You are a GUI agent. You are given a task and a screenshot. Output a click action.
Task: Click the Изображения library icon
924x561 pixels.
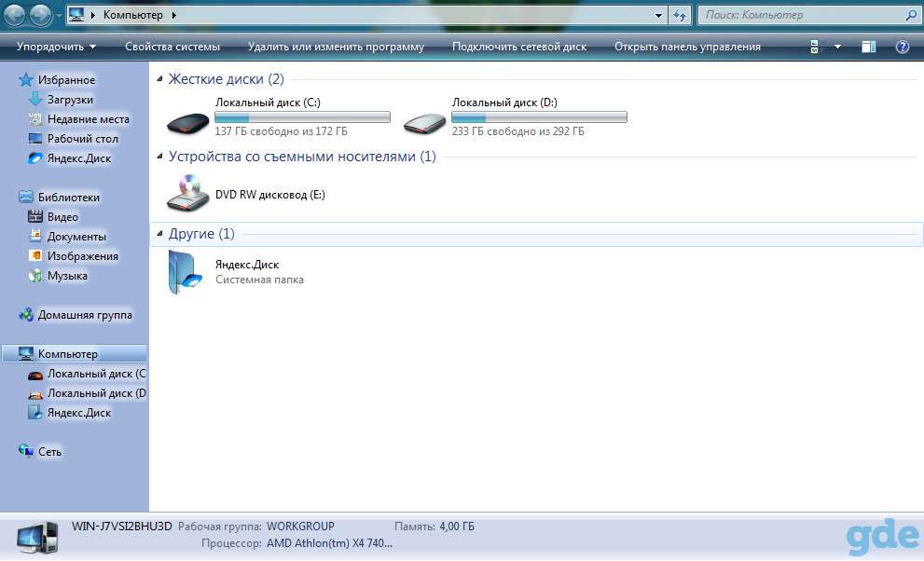coord(35,255)
